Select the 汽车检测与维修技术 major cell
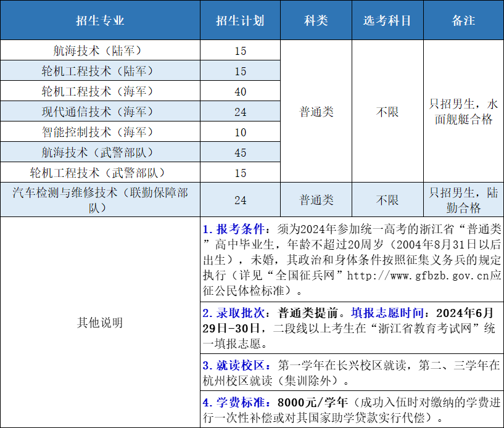 pos(100,200)
